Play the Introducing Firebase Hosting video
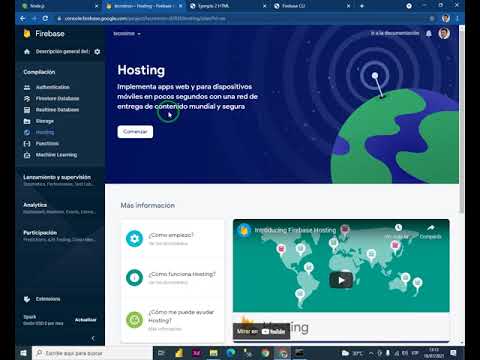The image size is (480, 360). click(341, 280)
